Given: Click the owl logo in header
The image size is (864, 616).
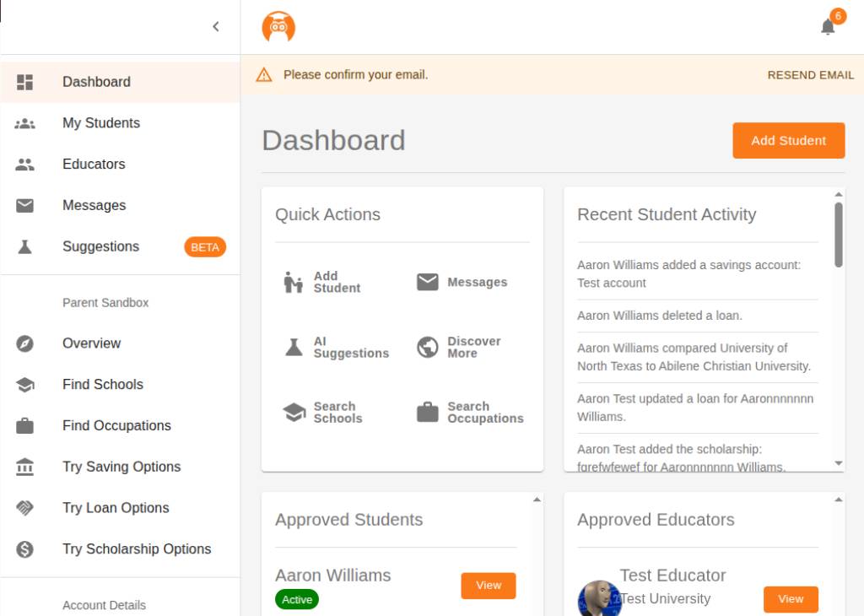Looking at the screenshot, I should pos(278,27).
